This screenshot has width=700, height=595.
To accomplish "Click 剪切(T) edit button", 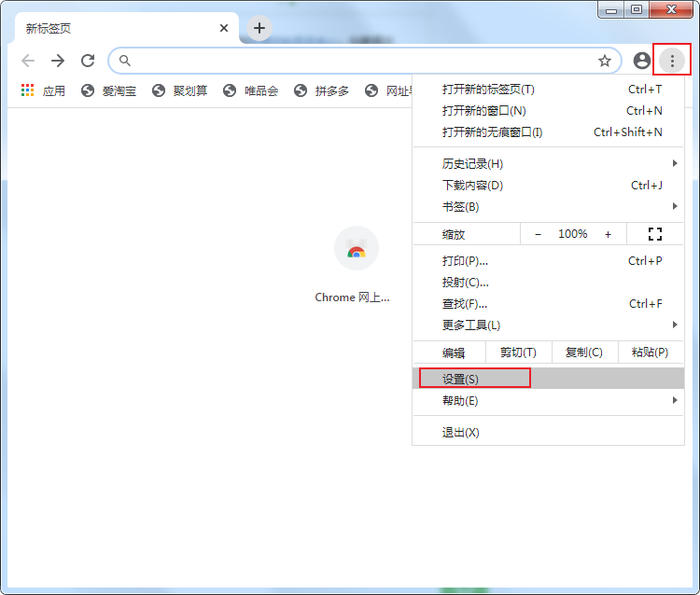I will tap(518, 353).
